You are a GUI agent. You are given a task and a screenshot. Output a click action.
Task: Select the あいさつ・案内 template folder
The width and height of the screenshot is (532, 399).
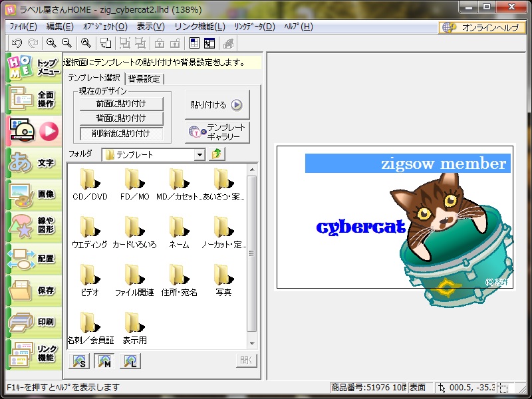(x=223, y=185)
